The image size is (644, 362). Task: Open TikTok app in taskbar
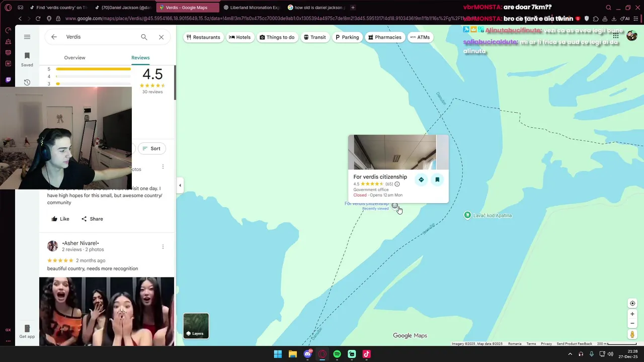pos(366,354)
